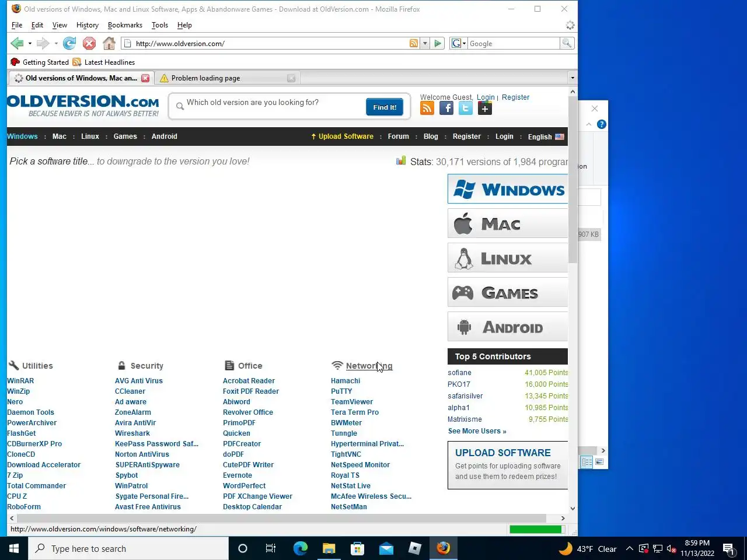Click the Upload Software link
This screenshot has width=747, height=560.
pos(342,136)
